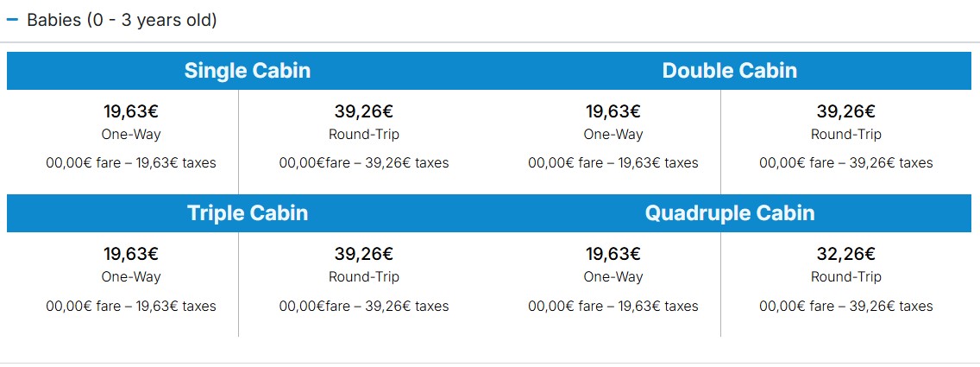980x367 pixels.
Task: Click Double Cabin Round-Trip label
Action: 845,135
